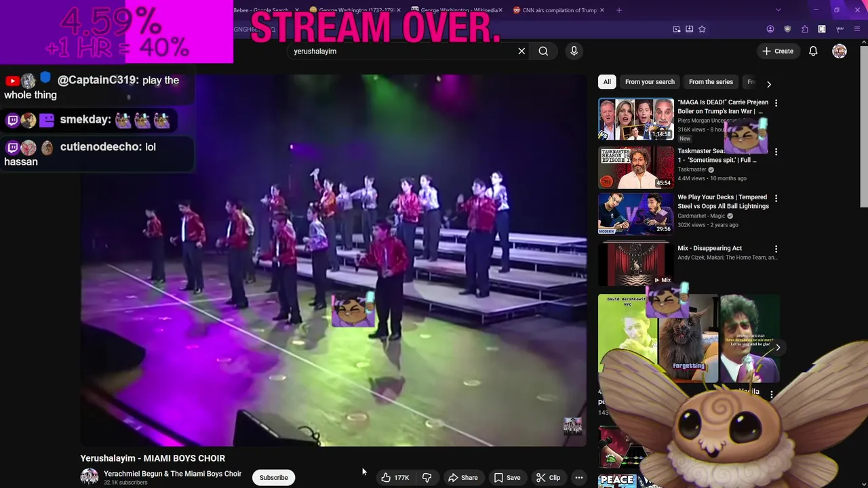868x488 pixels.
Task: Open the browser hamburger menu
Action: [857, 29]
